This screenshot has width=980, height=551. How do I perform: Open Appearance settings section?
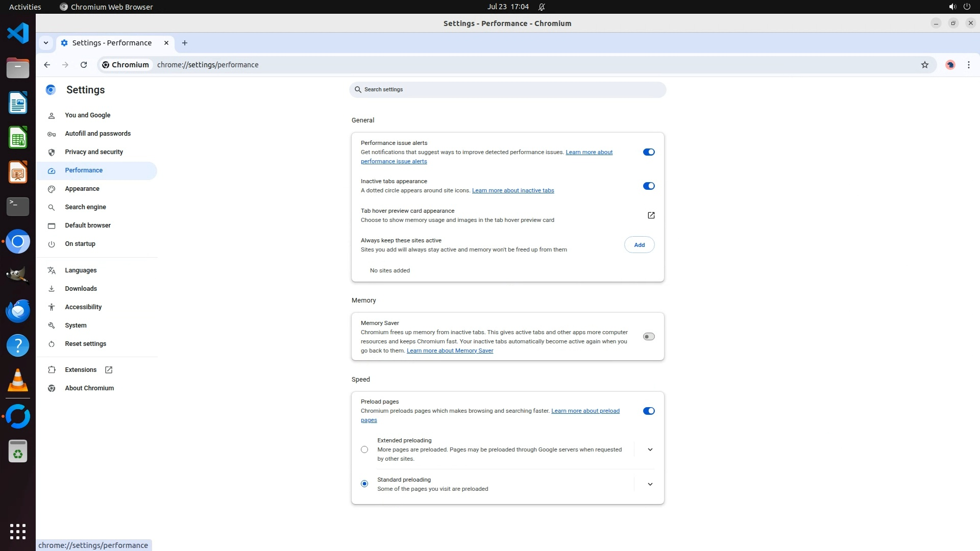click(82, 189)
